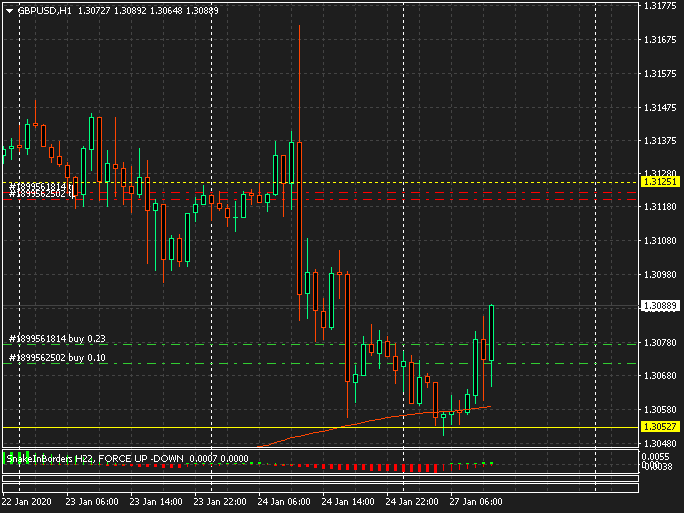Click the 1.31775 price scale label
Screen dimensions: 684x513
click(x=660, y=6)
